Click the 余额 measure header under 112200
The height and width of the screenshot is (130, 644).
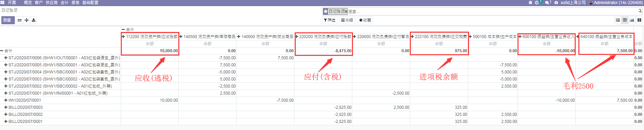(150, 44)
